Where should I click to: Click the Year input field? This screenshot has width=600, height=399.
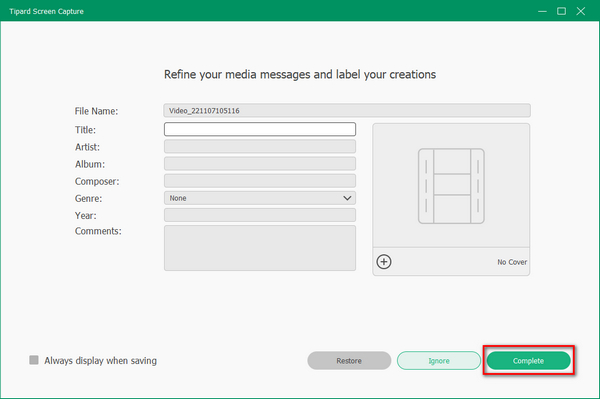(260, 215)
